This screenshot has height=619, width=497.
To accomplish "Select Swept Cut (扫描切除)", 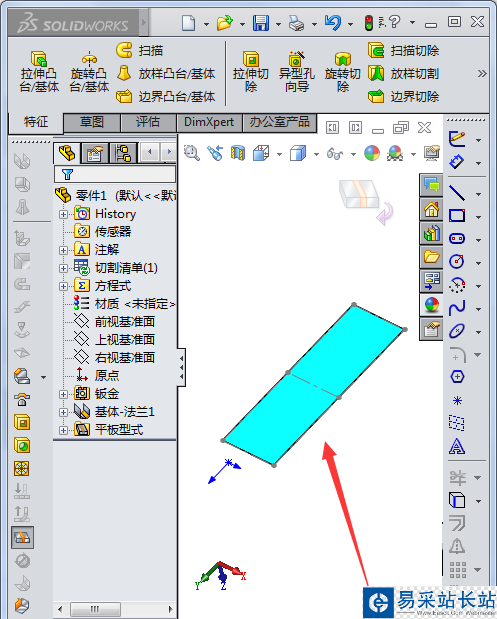I will pyautogui.click(x=403, y=51).
